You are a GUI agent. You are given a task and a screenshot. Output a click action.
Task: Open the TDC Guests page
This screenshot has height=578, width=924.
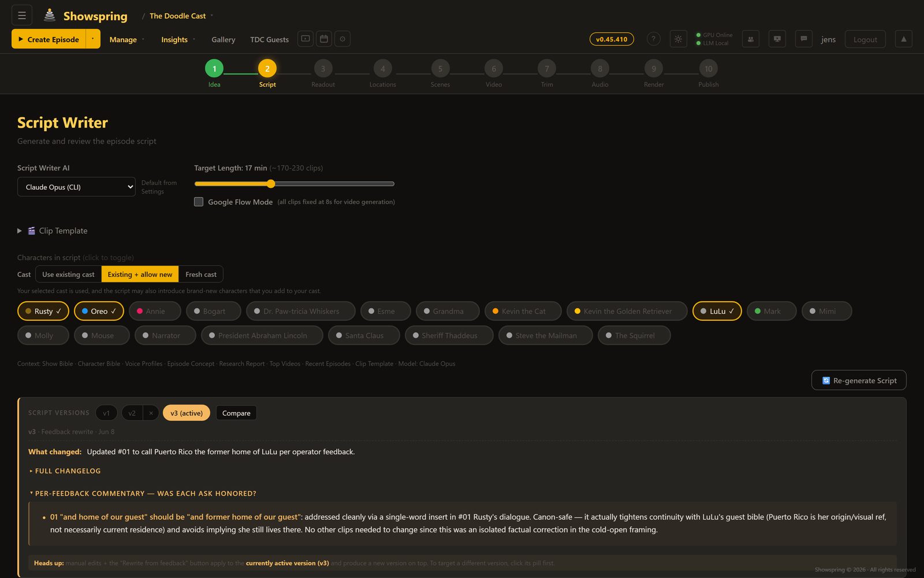(x=269, y=39)
